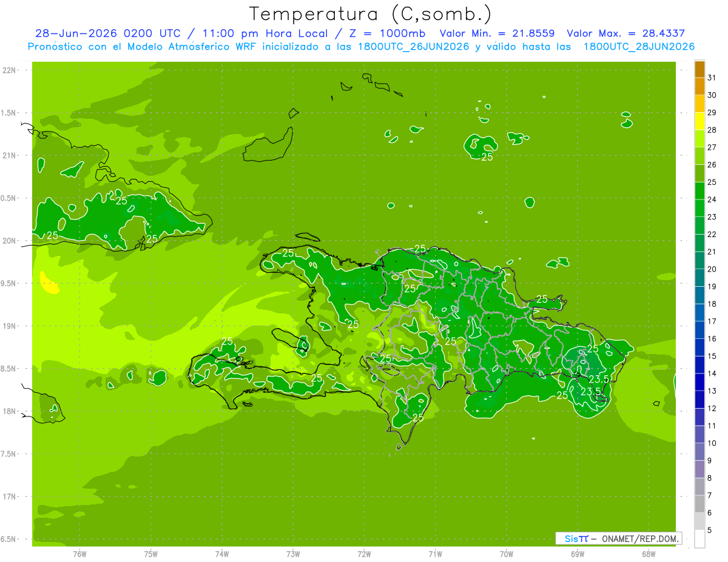Image resolution: width=728 pixels, height=562 pixels.
Task: Click the "72W" longitude axis label
Action: pyautogui.click(x=364, y=554)
